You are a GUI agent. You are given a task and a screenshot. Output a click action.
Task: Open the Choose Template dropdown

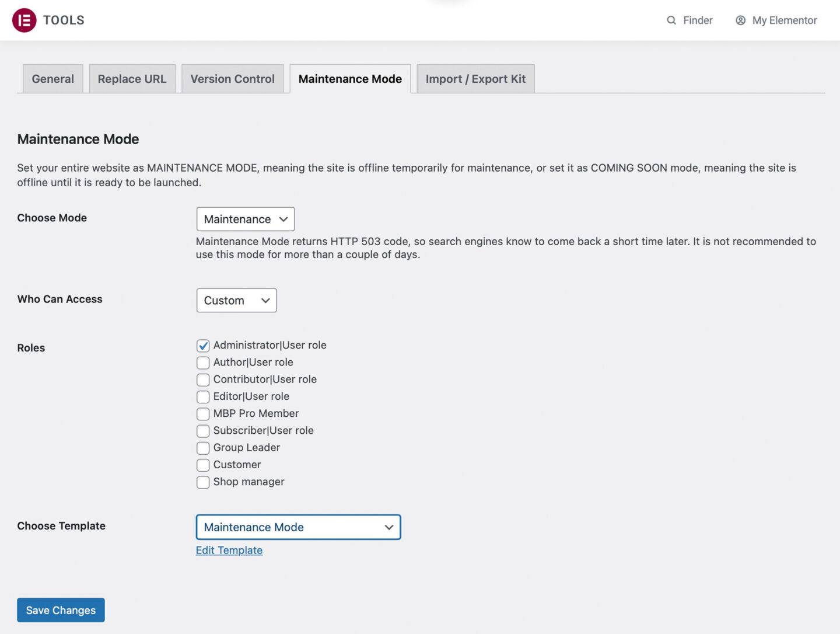(x=298, y=527)
